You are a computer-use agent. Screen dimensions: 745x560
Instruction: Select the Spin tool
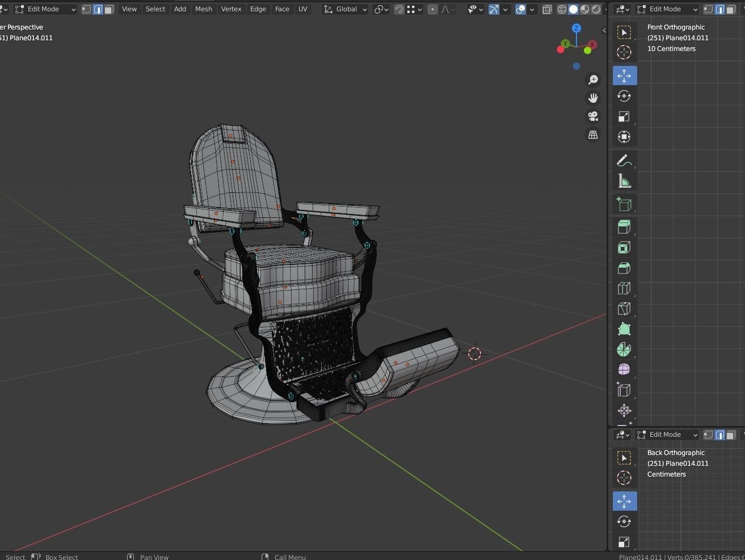(x=624, y=350)
